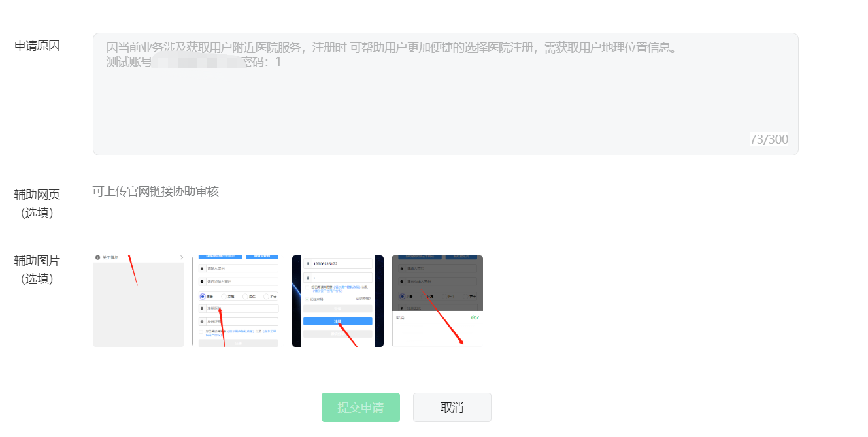Viewport: 868px width, 437px height.
Task: Open the first thumbnail showing 关于我们
Action: point(139,301)
